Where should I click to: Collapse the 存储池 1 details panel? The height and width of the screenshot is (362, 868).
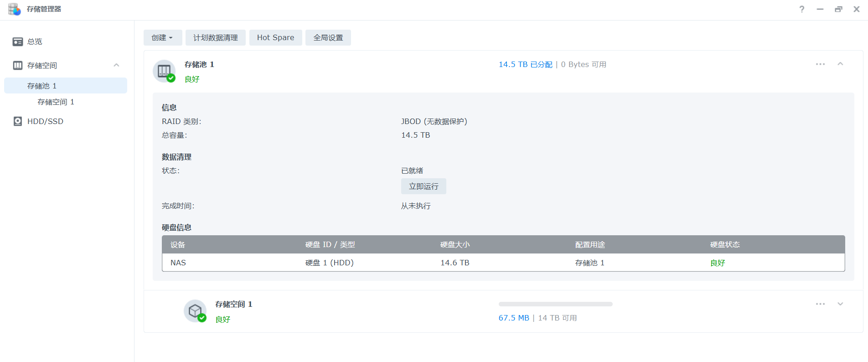[840, 64]
